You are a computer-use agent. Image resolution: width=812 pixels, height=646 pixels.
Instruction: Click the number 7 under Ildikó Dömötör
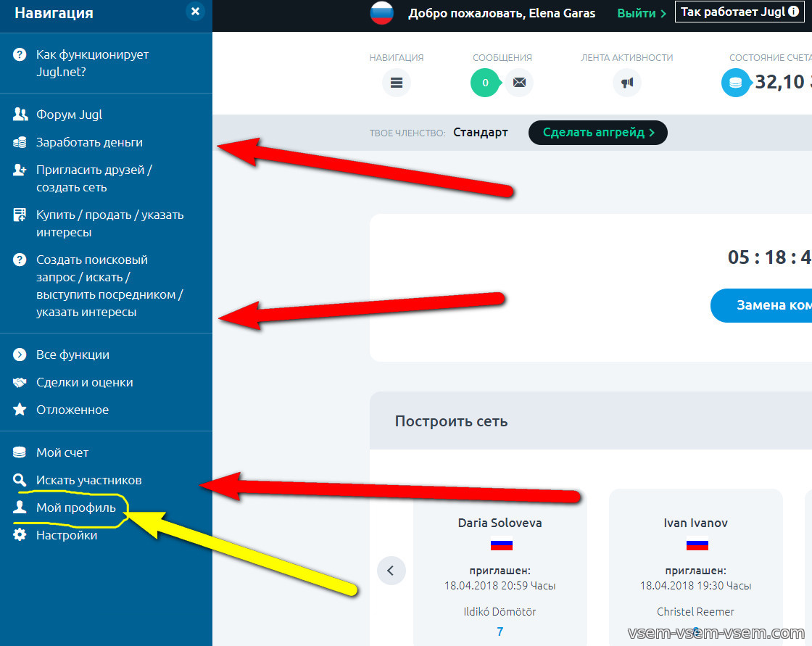(x=500, y=631)
